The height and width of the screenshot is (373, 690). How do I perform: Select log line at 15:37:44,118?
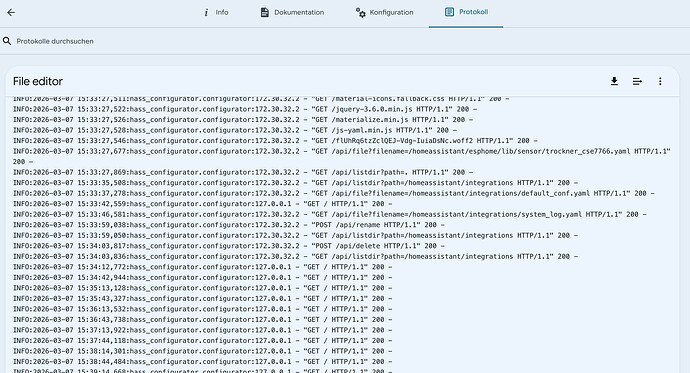pyautogui.click(x=202, y=341)
